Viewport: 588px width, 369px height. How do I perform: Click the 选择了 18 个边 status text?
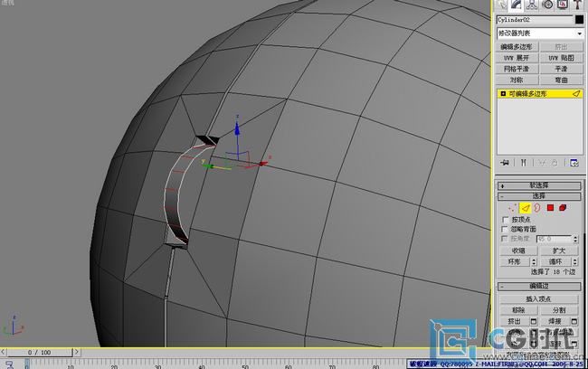[x=554, y=272]
